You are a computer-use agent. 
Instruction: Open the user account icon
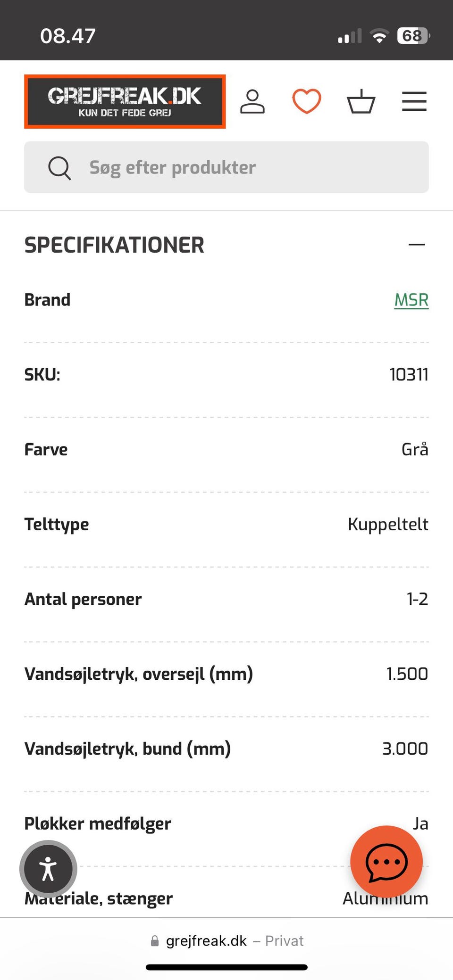(x=252, y=102)
